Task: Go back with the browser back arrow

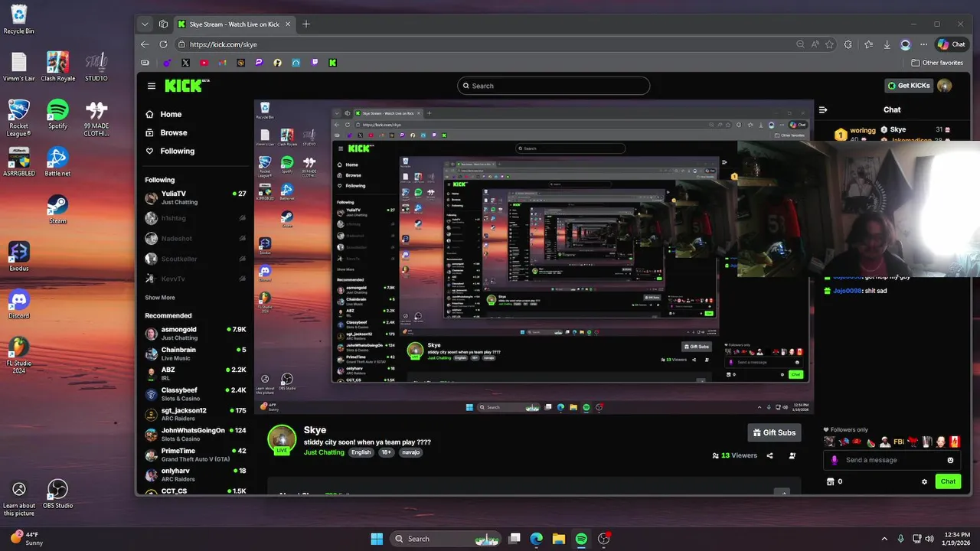Action: (x=145, y=44)
